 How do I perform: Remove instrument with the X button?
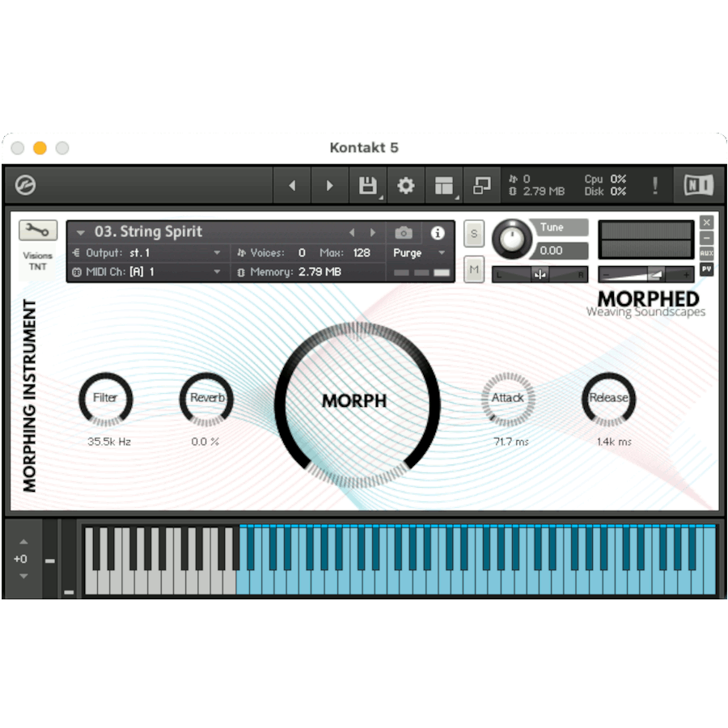click(x=707, y=222)
